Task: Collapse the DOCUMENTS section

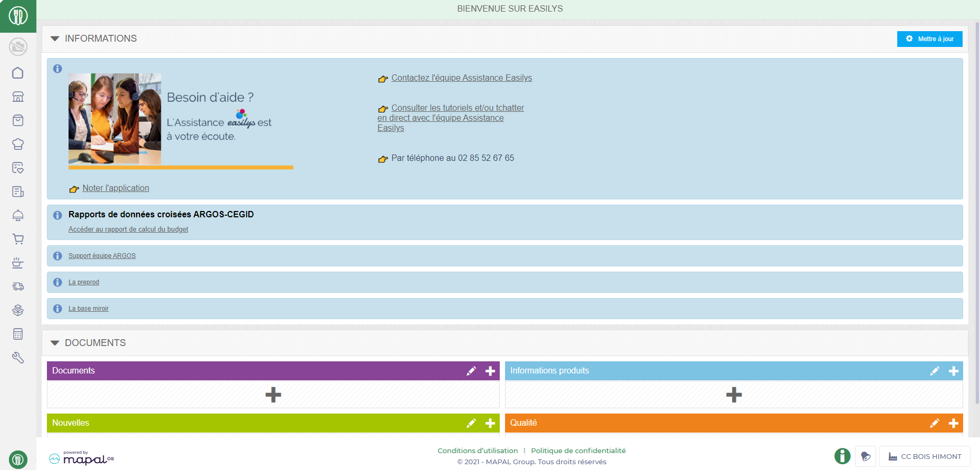Action: pos(55,343)
